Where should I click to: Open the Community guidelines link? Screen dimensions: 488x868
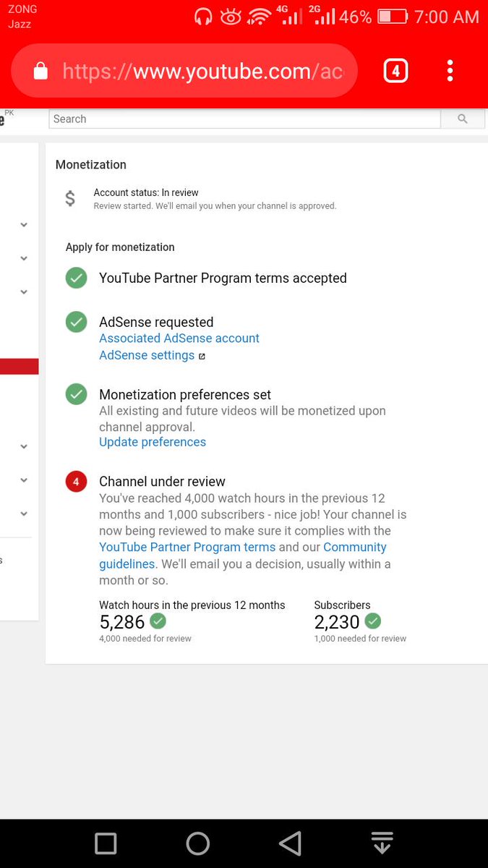click(x=243, y=556)
